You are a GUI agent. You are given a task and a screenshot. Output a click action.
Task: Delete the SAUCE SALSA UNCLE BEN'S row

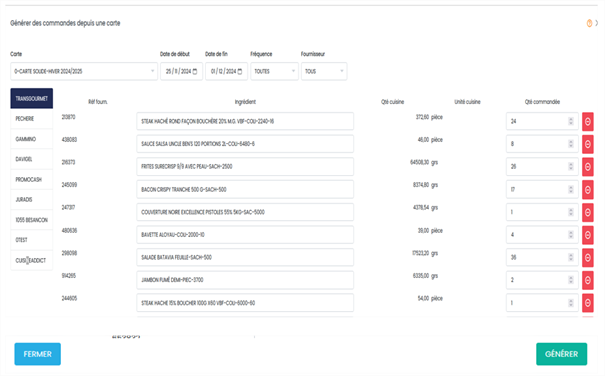coord(588,144)
